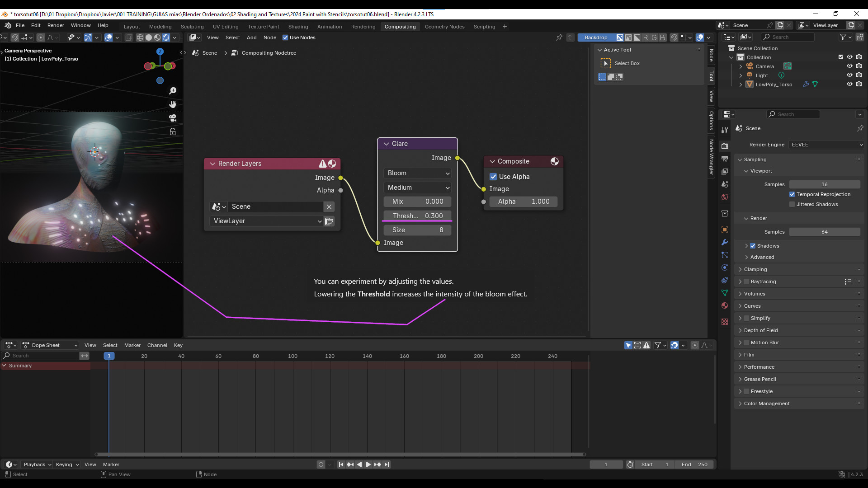Hide the Camera object with eye icon
Viewport: 868px width, 488px height.
coord(849,66)
